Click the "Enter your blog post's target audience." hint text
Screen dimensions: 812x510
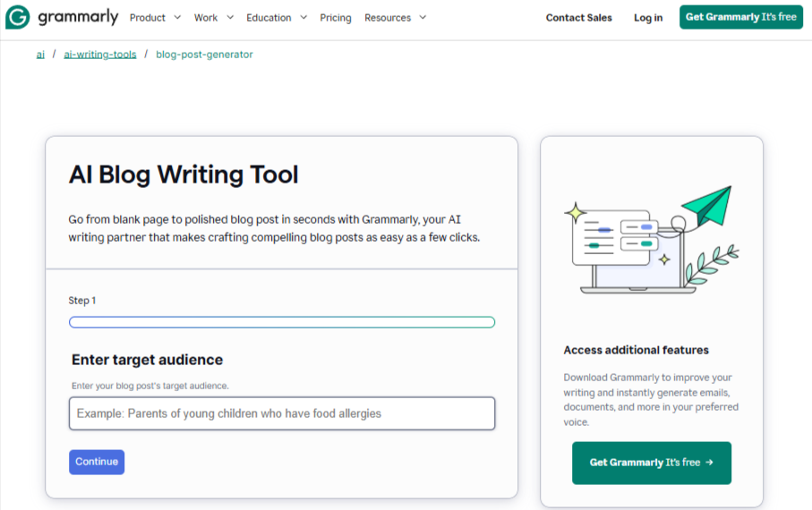click(150, 386)
